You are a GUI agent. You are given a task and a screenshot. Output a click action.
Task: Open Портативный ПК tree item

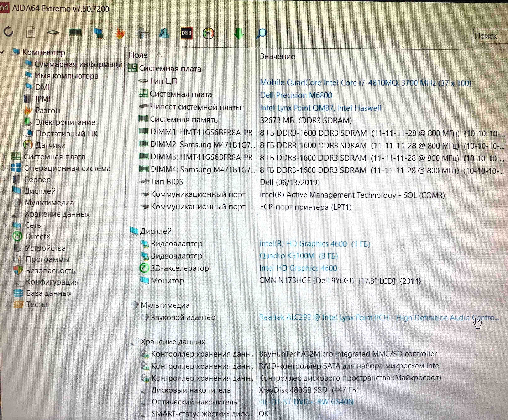(67, 133)
